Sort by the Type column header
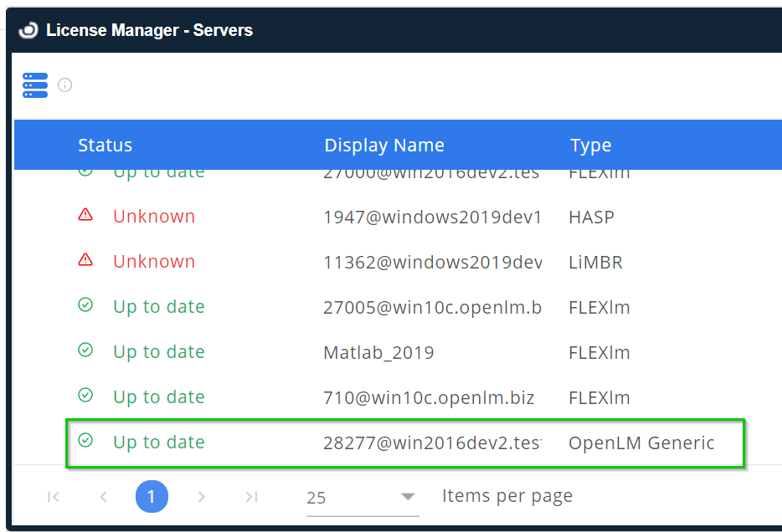The width and height of the screenshot is (782, 532). tap(590, 146)
